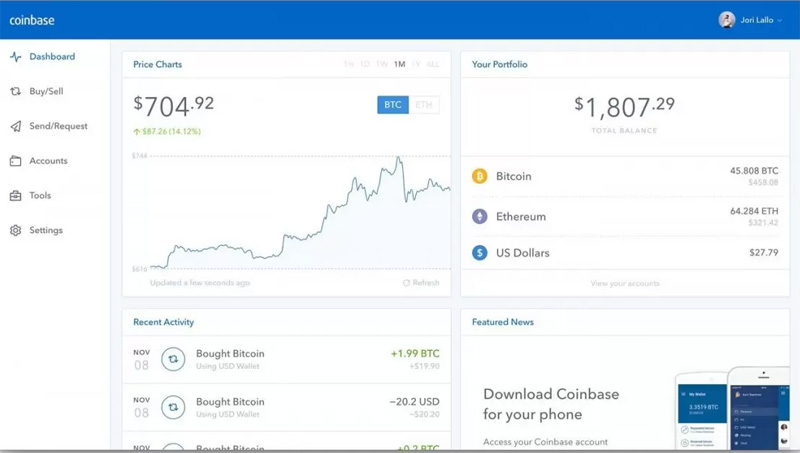Select the 1D chart range
The height and width of the screenshot is (453, 800).
tap(365, 64)
